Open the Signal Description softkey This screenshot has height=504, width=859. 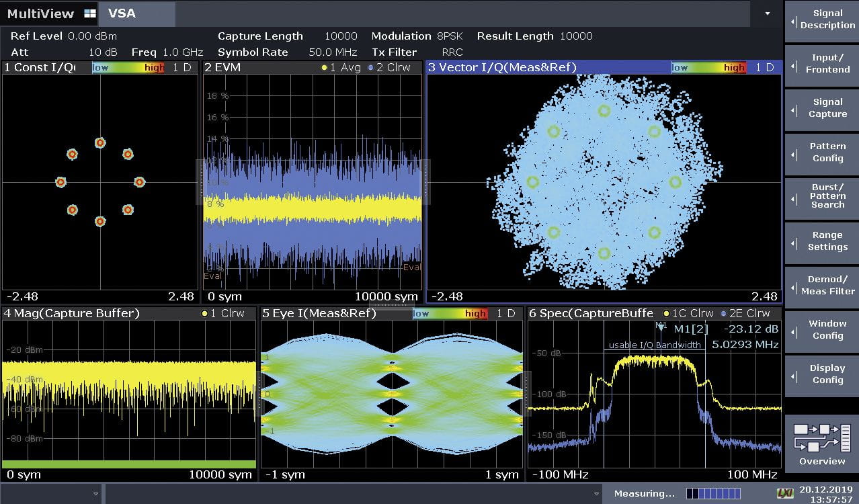coord(821,19)
